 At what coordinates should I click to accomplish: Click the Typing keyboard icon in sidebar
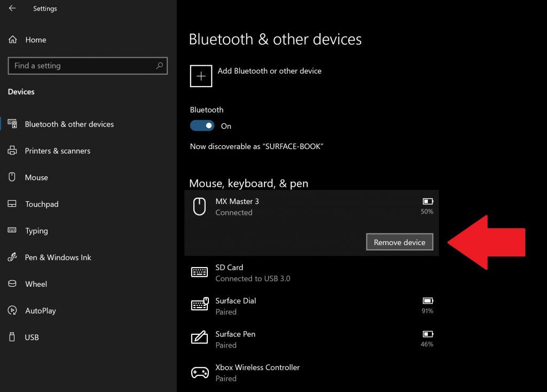pos(12,230)
